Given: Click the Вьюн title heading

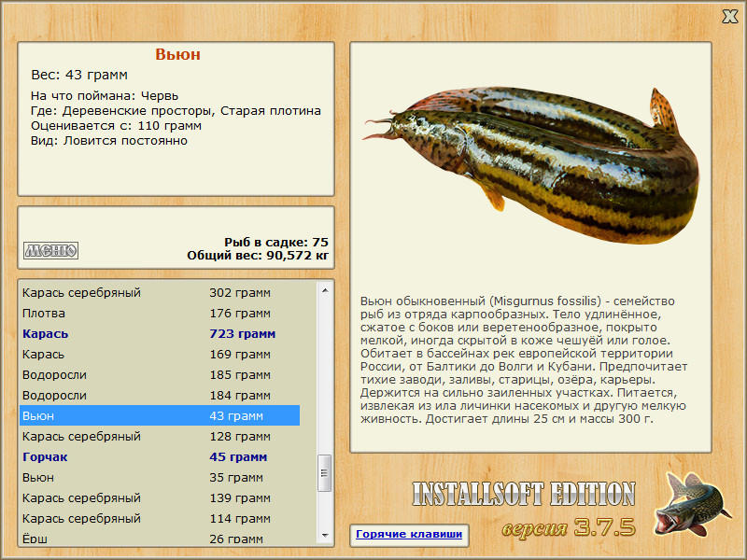Looking at the screenshot, I should tap(177, 54).
